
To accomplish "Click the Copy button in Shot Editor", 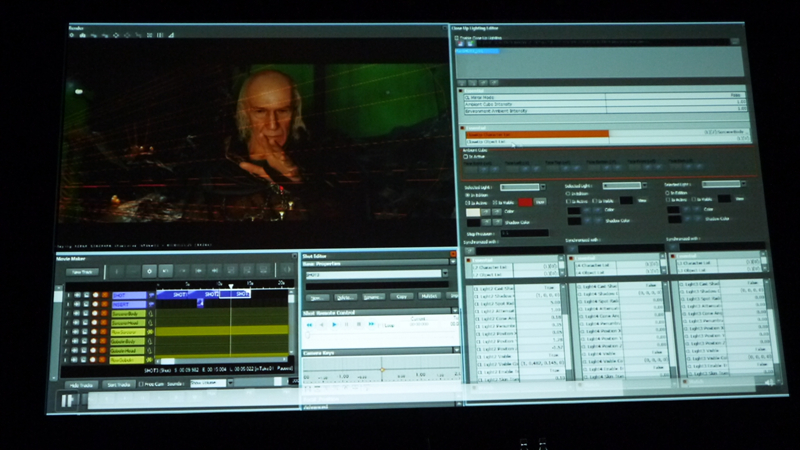I will 402,296.
